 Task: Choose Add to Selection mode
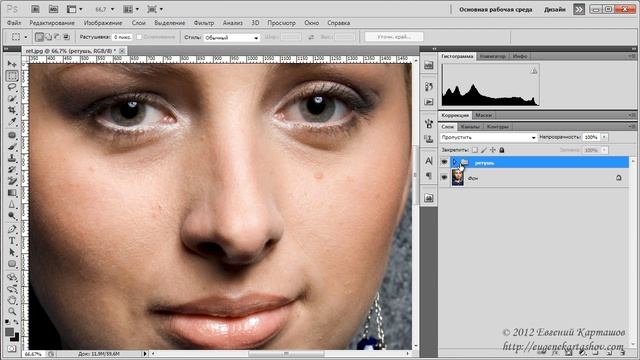(x=48, y=37)
